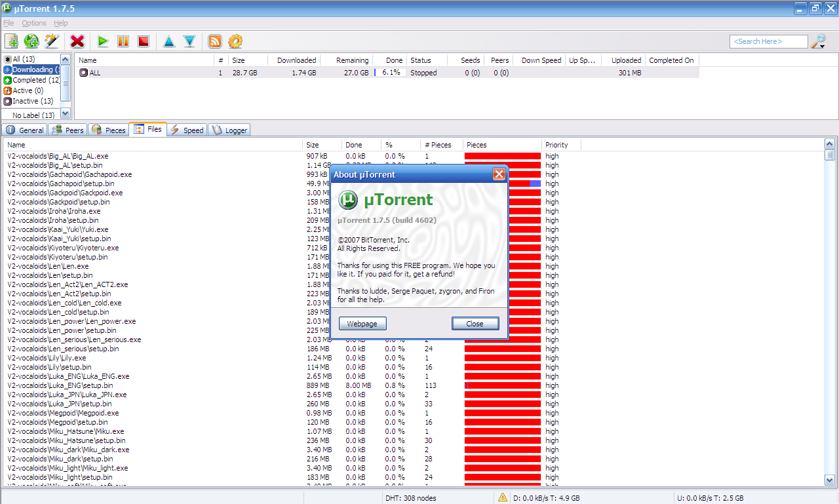Select the Completed (12) category
Viewport: 839px width, 504px height.
click(x=31, y=80)
